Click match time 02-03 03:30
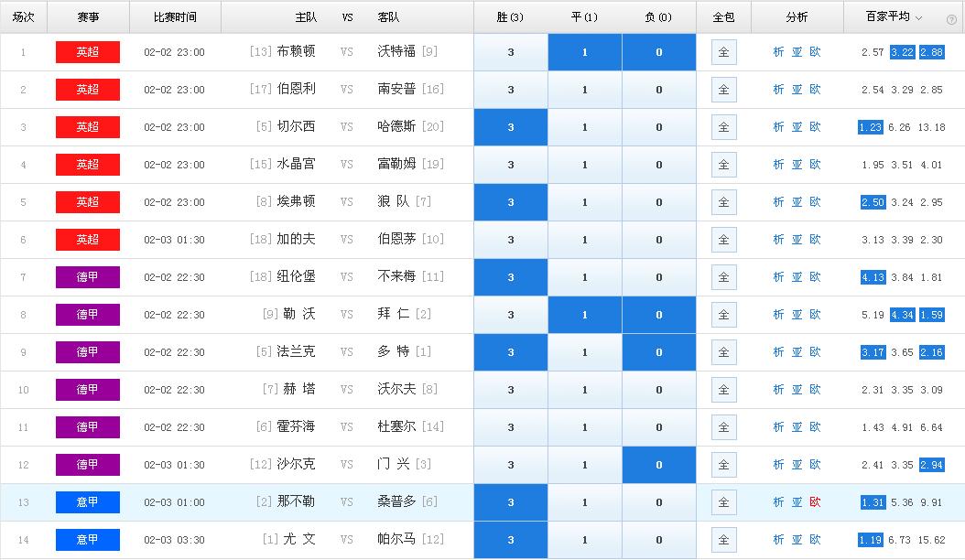965x560 pixels. tap(174, 540)
